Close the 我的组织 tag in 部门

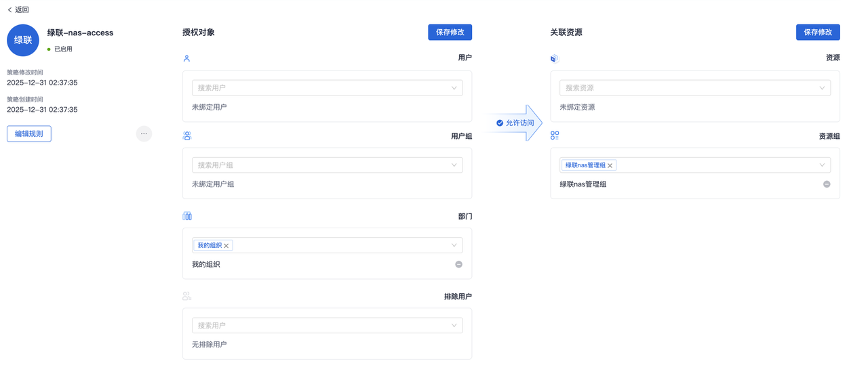[x=226, y=246]
